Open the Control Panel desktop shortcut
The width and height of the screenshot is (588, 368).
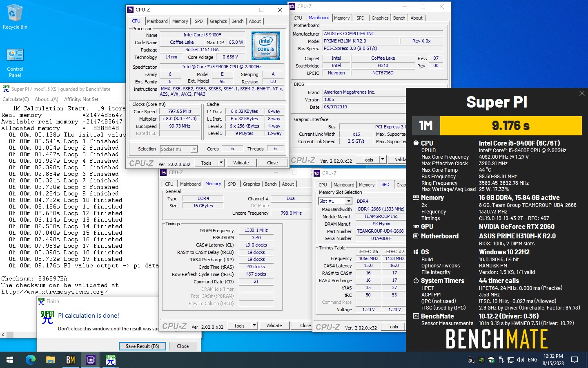tap(15, 63)
